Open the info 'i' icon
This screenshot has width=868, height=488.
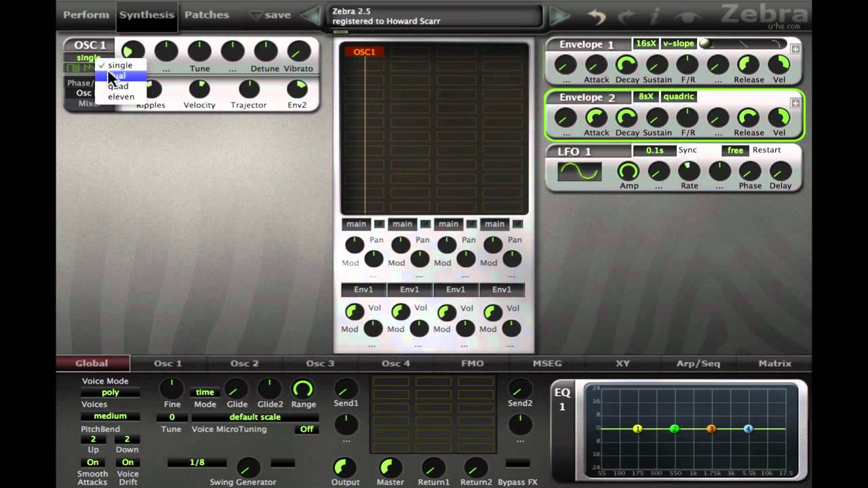tap(655, 16)
